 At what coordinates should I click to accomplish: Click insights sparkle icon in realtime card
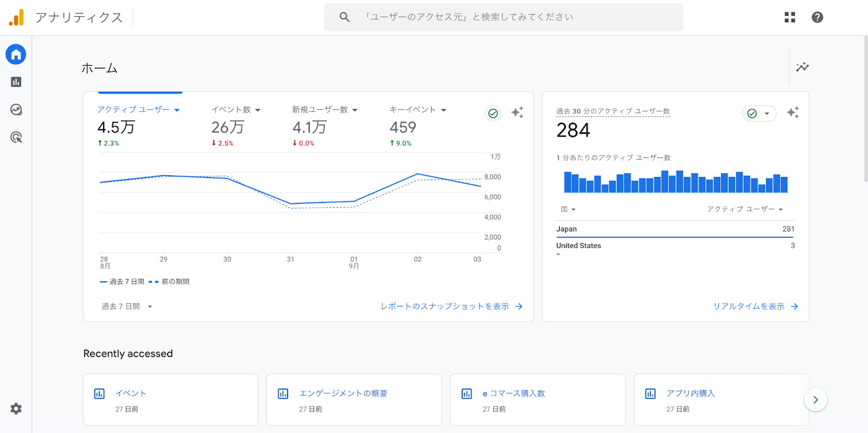pos(793,112)
